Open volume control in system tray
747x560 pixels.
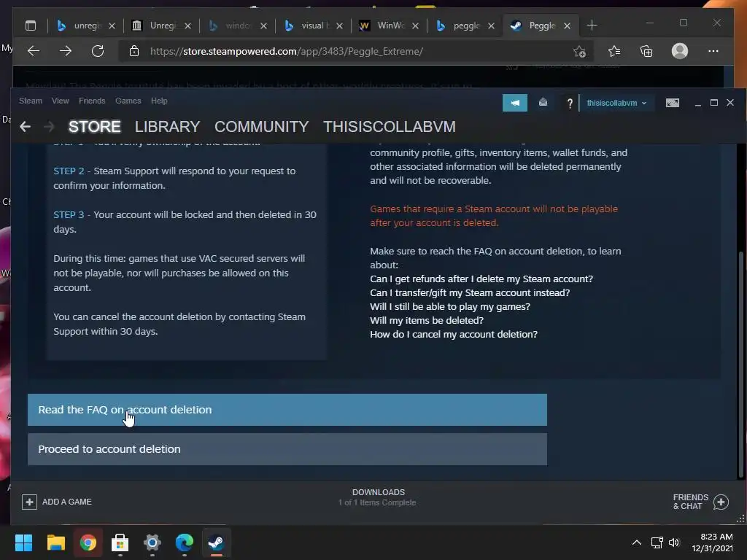pyautogui.click(x=673, y=542)
